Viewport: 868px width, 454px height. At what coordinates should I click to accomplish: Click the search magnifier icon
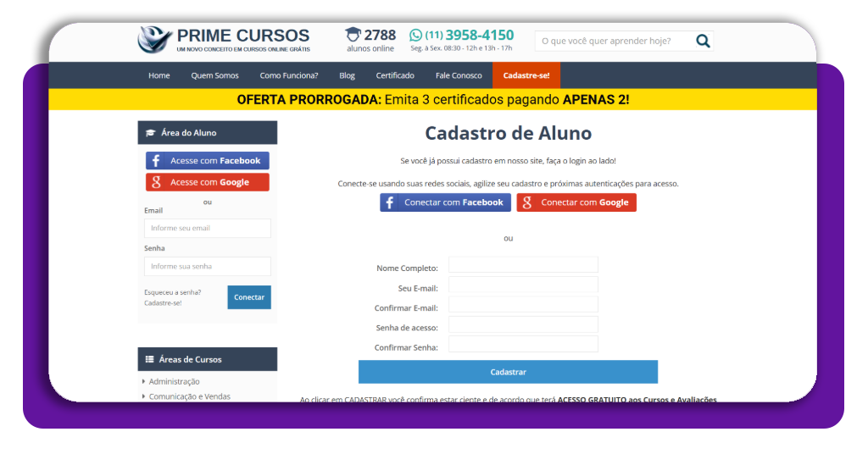[x=703, y=41]
